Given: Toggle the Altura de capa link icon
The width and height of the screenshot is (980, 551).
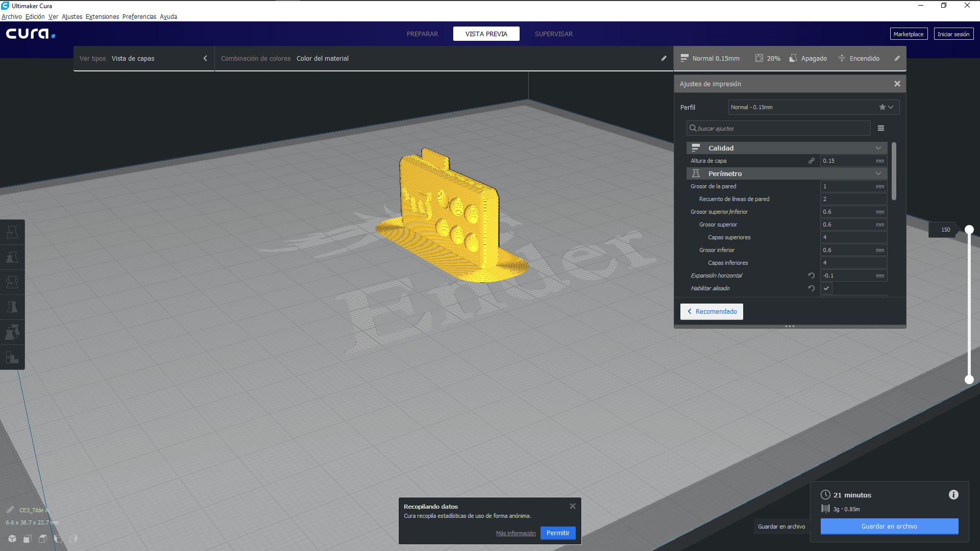Looking at the screenshot, I should 812,161.
